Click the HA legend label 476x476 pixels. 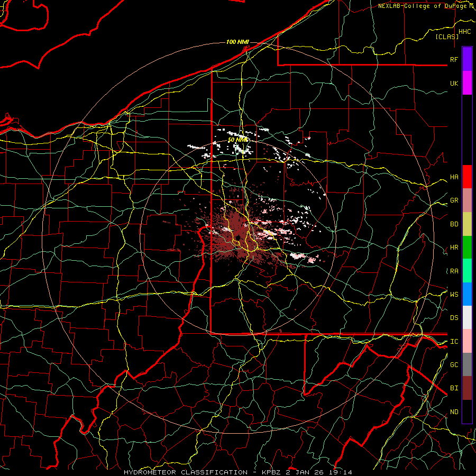(x=454, y=177)
